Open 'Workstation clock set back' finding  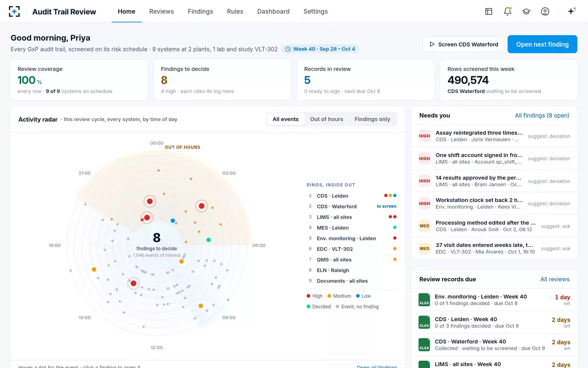pyautogui.click(x=494, y=204)
